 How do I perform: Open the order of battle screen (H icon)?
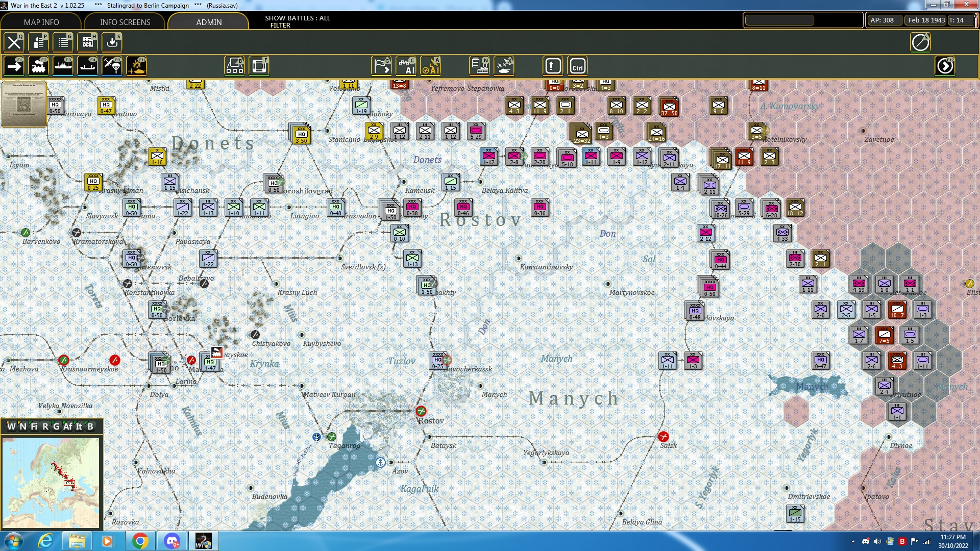(87, 42)
